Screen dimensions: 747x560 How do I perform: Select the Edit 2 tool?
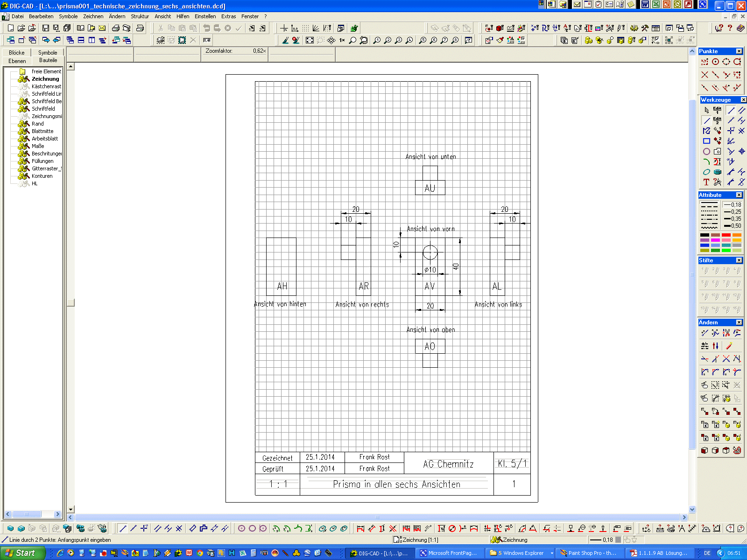tap(718, 120)
